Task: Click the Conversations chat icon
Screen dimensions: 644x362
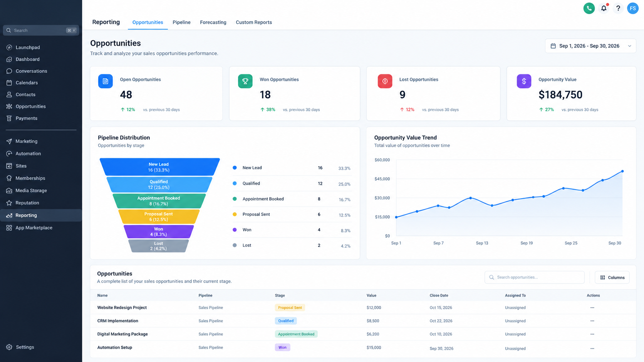Action: coord(9,71)
